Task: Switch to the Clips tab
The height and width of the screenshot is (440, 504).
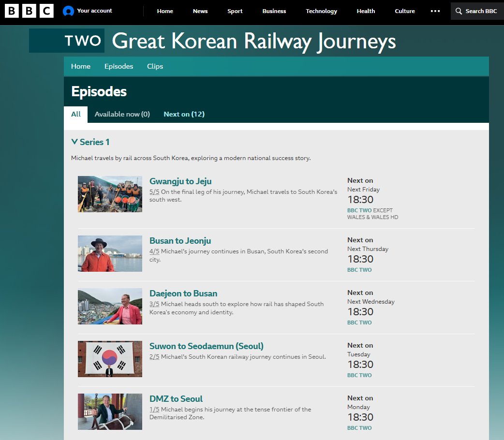Action: (x=155, y=66)
